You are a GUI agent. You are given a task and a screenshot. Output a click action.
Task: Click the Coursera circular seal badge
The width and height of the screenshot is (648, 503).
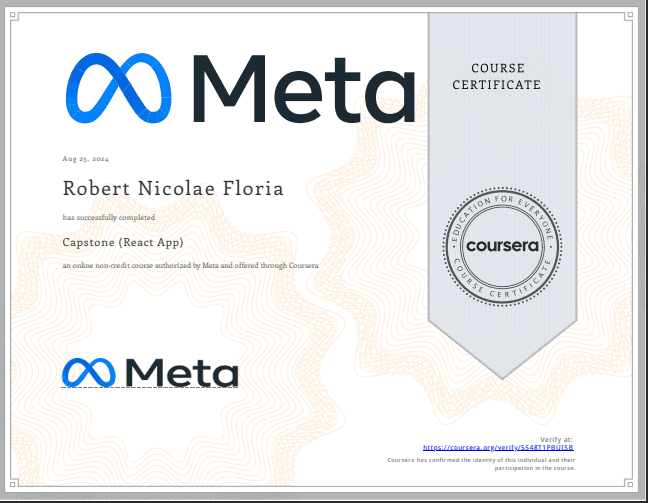[x=502, y=244]
